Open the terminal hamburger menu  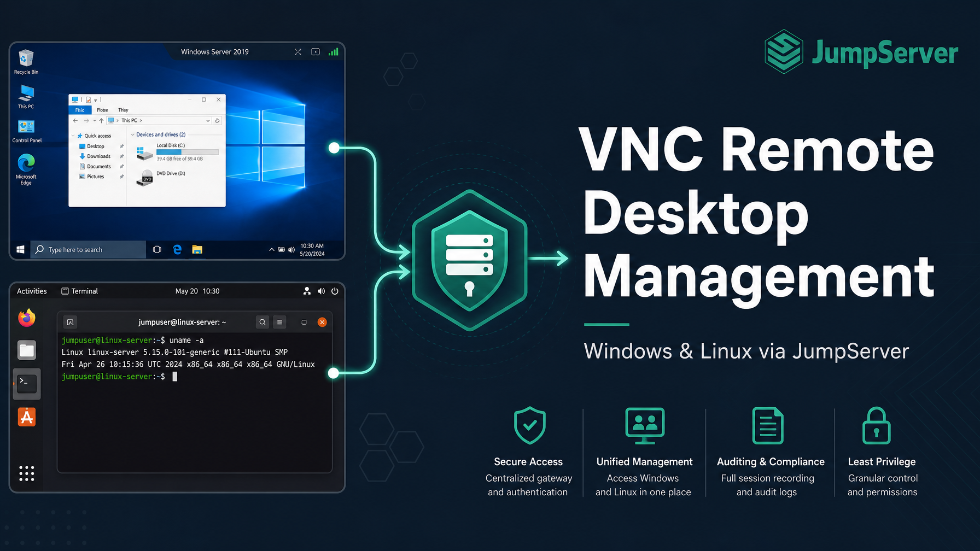pyautogui.click(x=279, y=322)
